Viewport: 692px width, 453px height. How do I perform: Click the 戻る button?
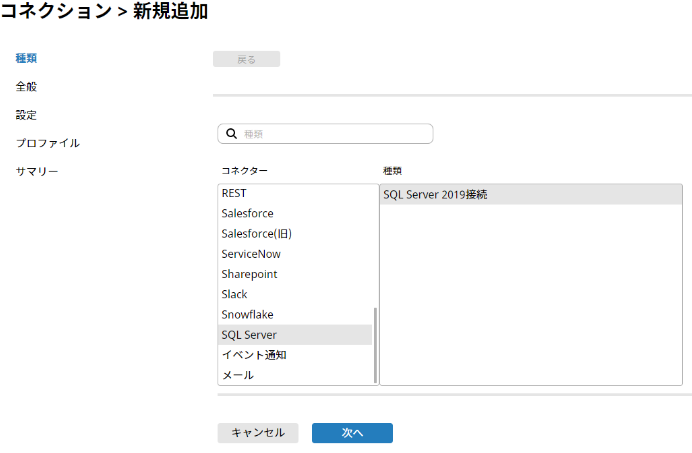tap(246, 59)
